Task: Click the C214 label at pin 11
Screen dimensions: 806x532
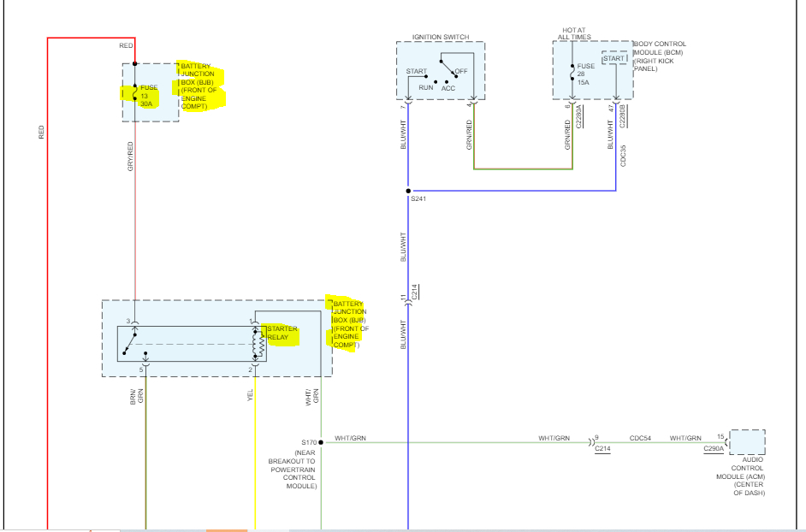Action: (415, 292)
